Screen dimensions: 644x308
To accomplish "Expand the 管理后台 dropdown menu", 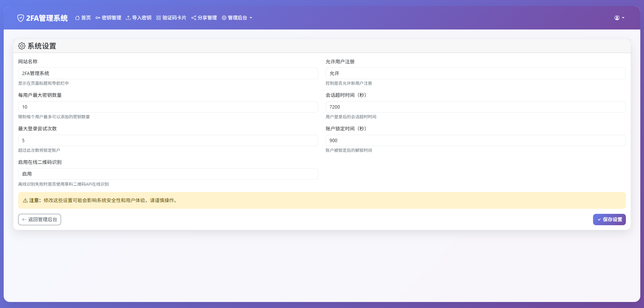I will (x=237, y=18).
